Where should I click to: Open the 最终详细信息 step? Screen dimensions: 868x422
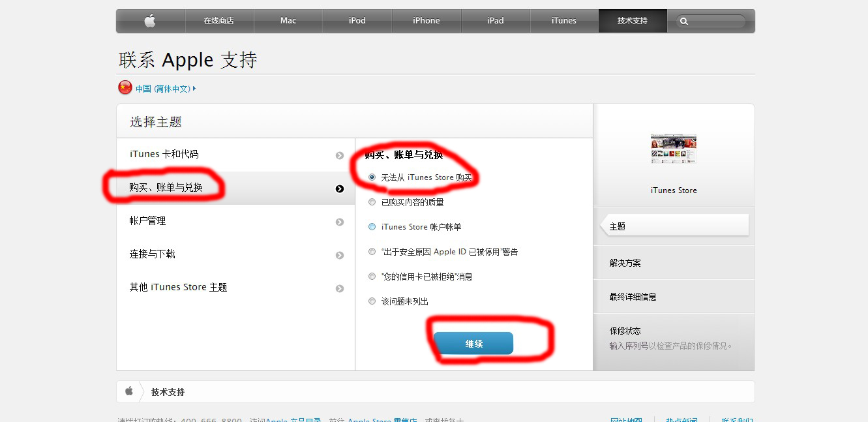click(674, 297)
